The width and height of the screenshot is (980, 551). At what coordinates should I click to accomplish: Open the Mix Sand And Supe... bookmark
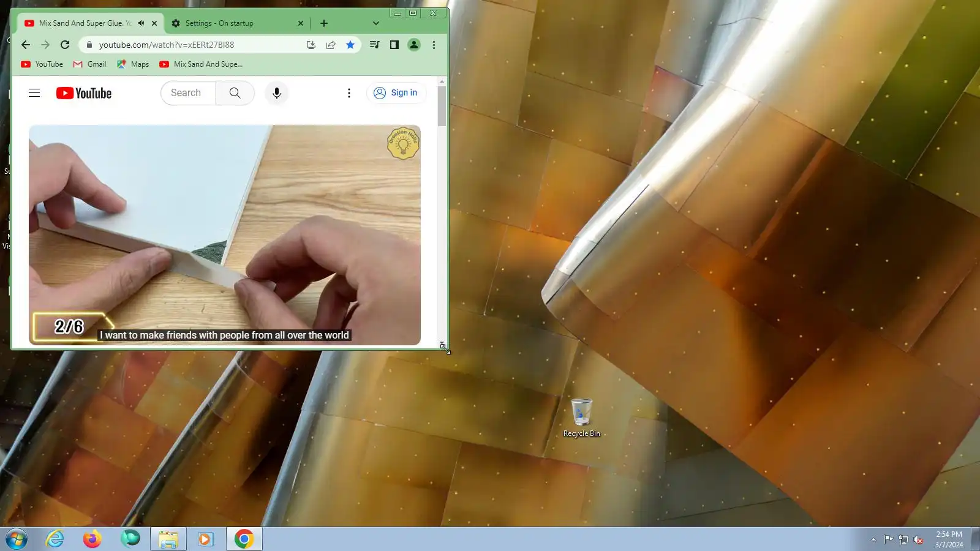[201, 64]
